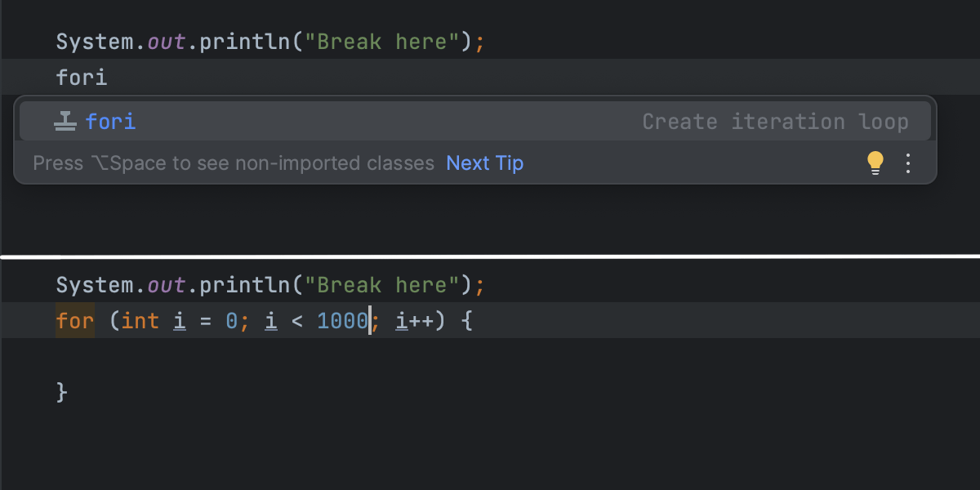Click the 'i++' increment expression
Viewport: 980px width, 490px height.
(x=415, y=321)
